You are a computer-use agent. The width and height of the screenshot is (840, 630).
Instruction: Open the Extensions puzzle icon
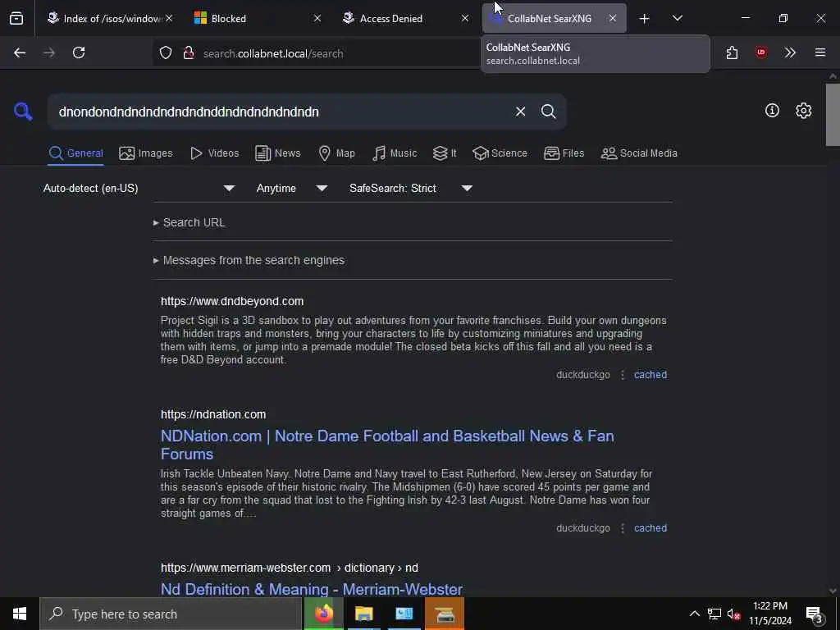(x=732, y=52)
